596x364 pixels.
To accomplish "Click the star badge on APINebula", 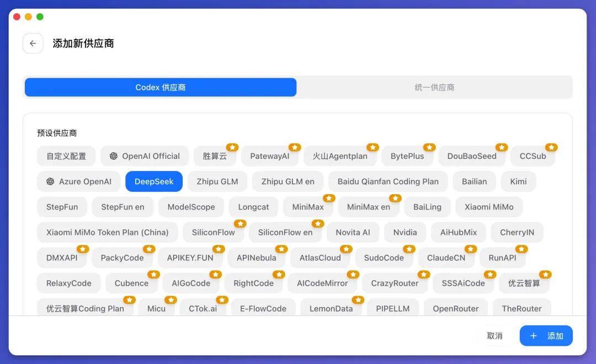I will 281,249.
